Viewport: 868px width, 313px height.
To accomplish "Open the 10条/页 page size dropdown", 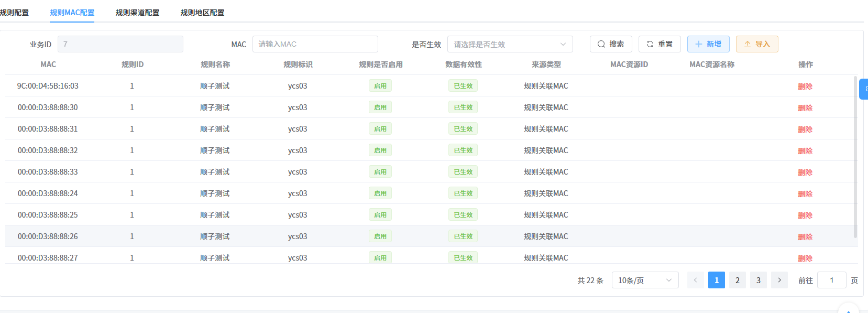I will [645, 280].
